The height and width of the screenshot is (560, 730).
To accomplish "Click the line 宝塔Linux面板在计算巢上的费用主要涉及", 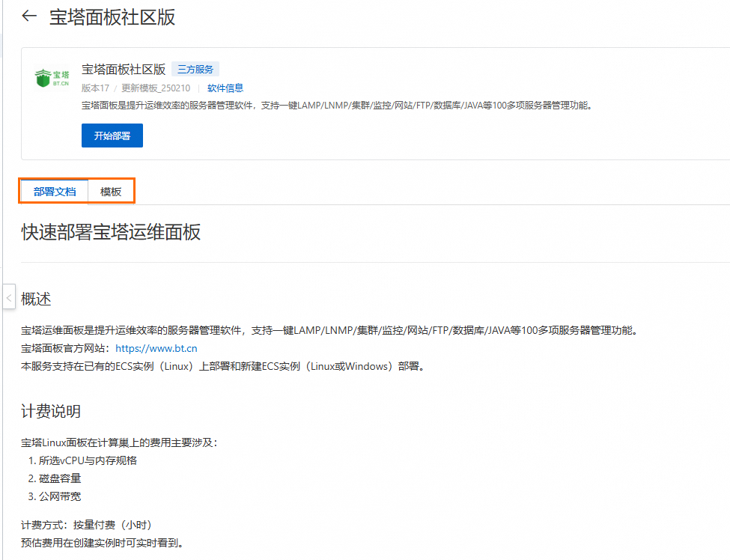I will (119, 442).
